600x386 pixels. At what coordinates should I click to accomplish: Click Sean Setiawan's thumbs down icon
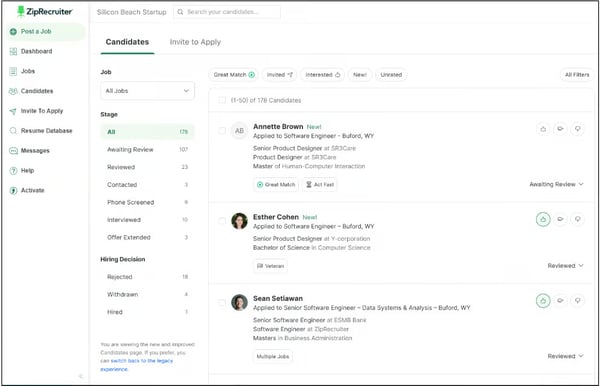click(x=577, y=301)
